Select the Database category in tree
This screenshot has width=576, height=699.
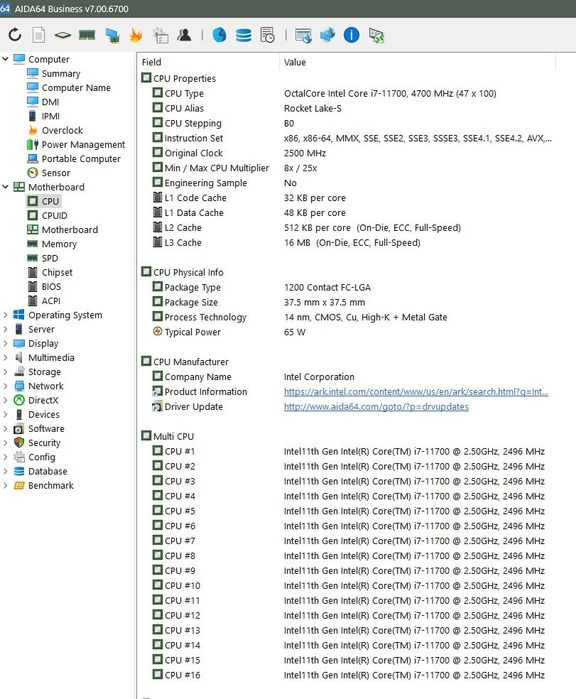pyautogui.click(x=41, y=471)
